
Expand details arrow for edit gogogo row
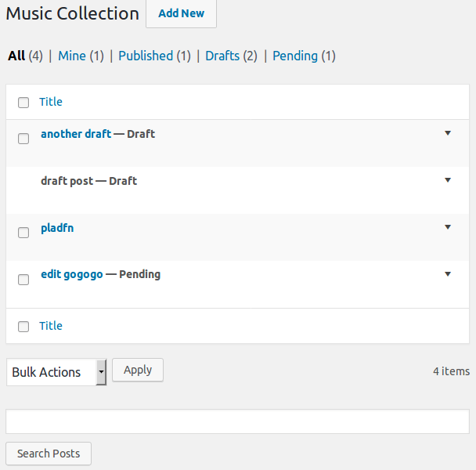point(448,274)
